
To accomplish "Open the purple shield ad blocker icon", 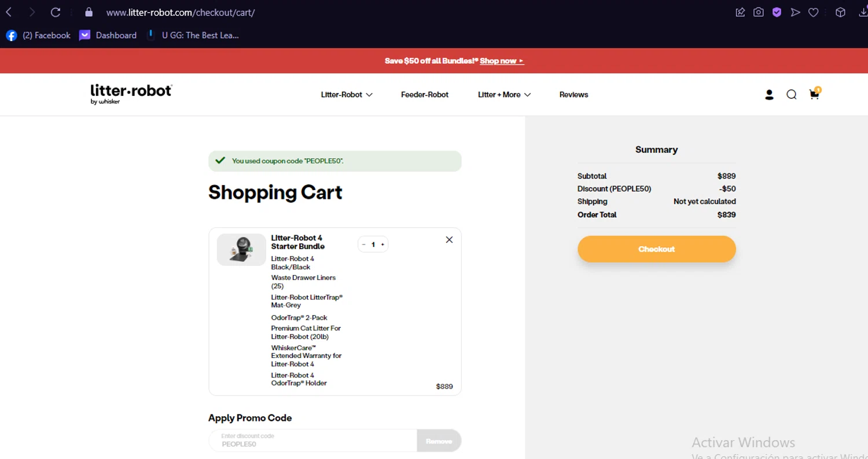I will [x=777, y=12].
